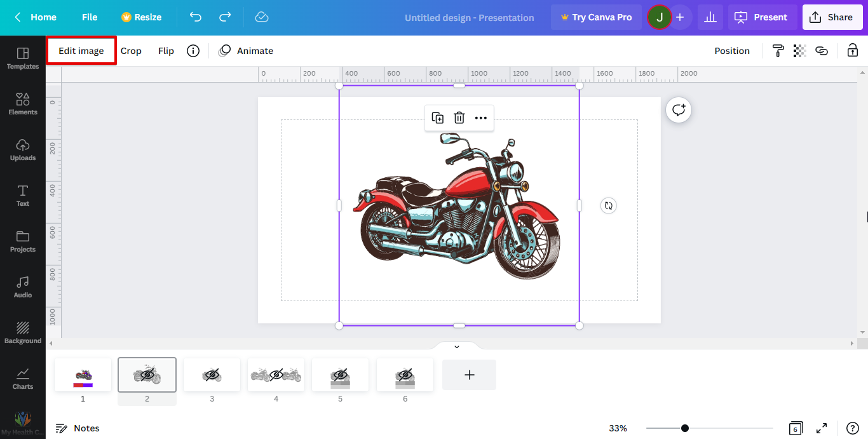This screenshot has height=439, width=868.
Task: Open grid view of pages
Action: pos(796,428)
